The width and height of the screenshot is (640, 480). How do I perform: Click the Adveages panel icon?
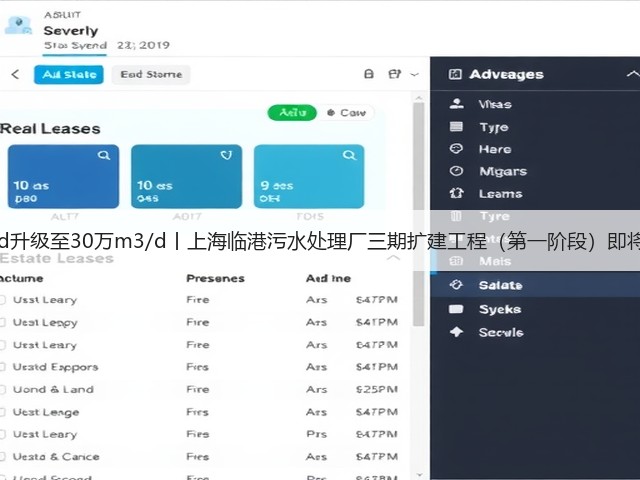[455, 74]
